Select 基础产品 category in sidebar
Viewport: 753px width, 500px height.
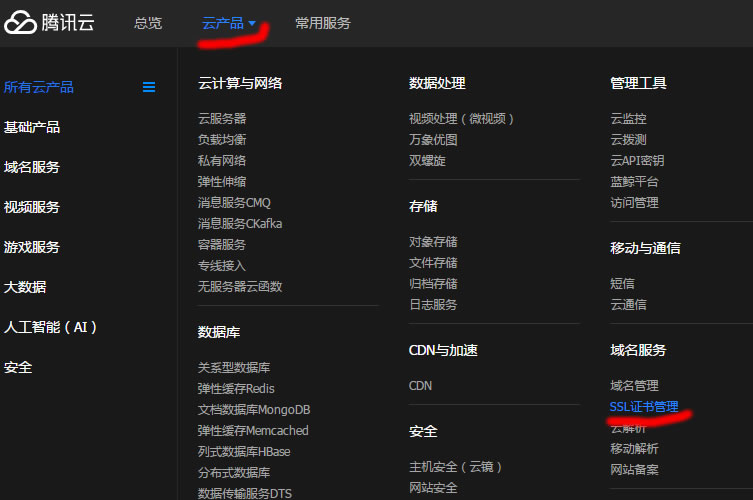[x=32, y=127]
